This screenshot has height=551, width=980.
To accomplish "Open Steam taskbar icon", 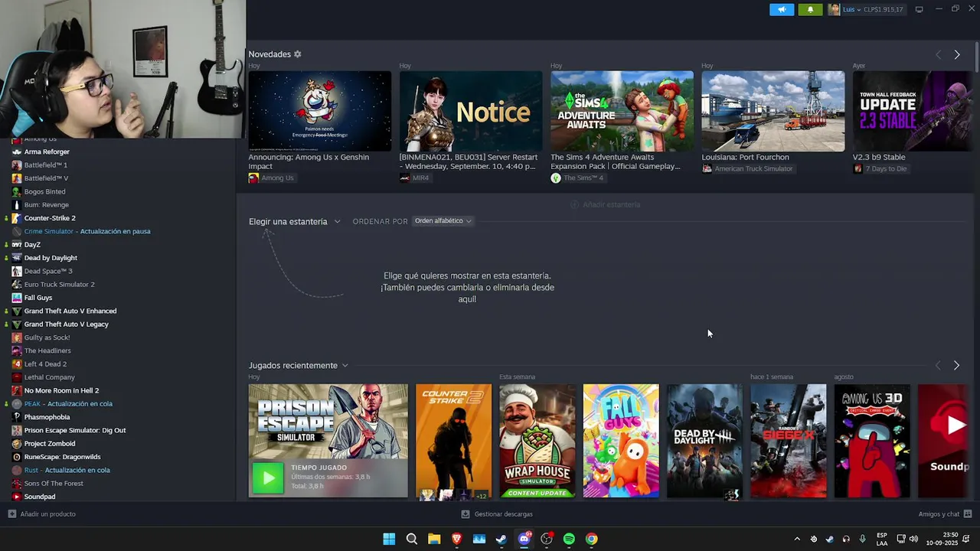I will pos(501,539).
